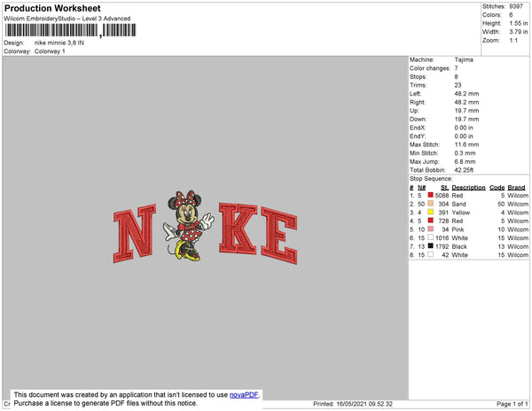The height and width of the screenshot is (411, 532).
Task: Choose the Pink color swatch
Action: click(431, 229)
